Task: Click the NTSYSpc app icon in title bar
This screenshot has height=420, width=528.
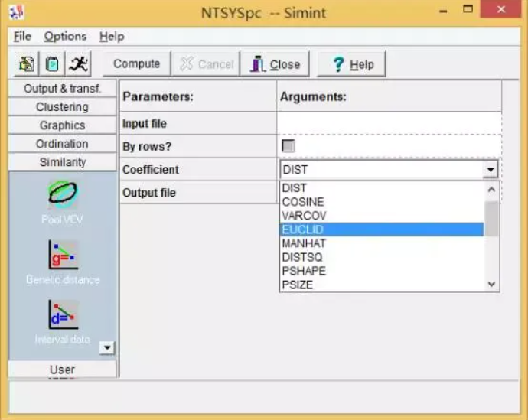Action: point(16,12)
